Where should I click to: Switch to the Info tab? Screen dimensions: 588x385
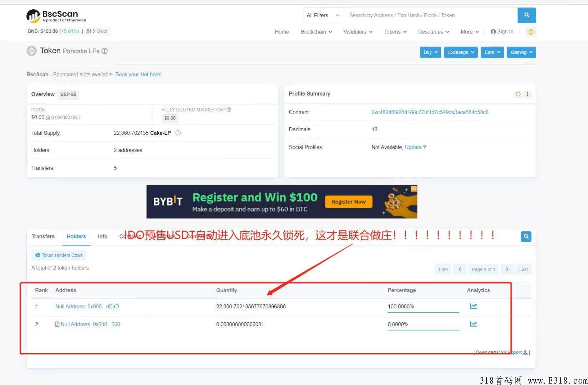[103, 236]
